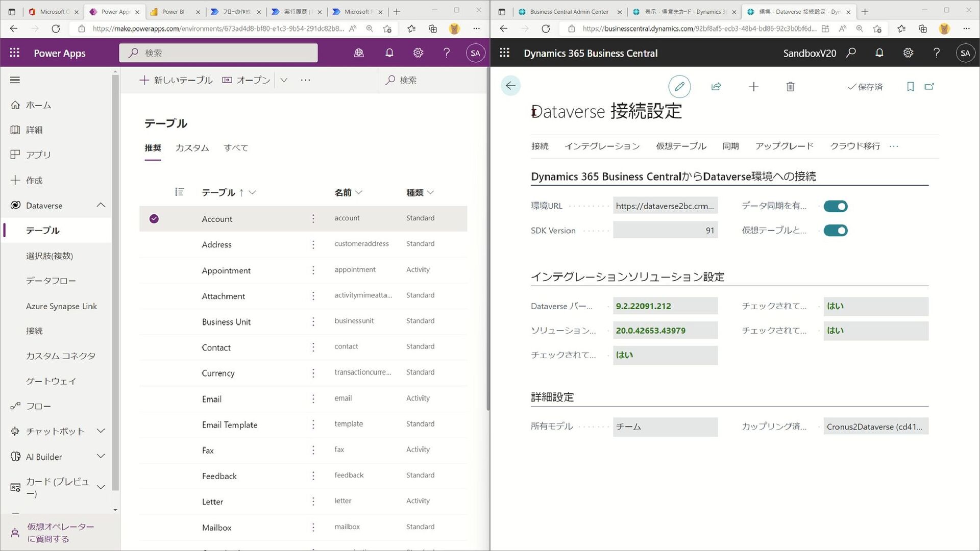This screenshot has height=551, width=980.
Task: Open アプリ in the Power Apps sidebar
Action: click(x=38, y=155)
